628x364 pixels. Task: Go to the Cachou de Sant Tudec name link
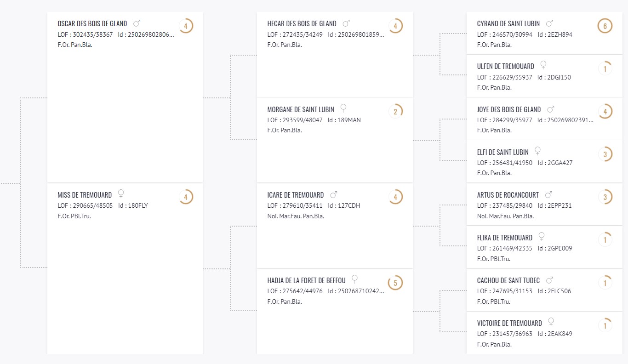pyautogui.click(x=508, y=280)
